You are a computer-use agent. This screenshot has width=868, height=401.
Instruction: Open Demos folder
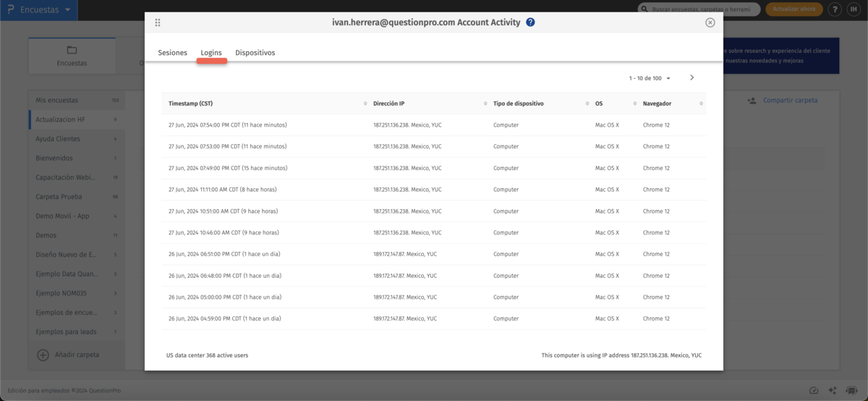pos(77,235)
